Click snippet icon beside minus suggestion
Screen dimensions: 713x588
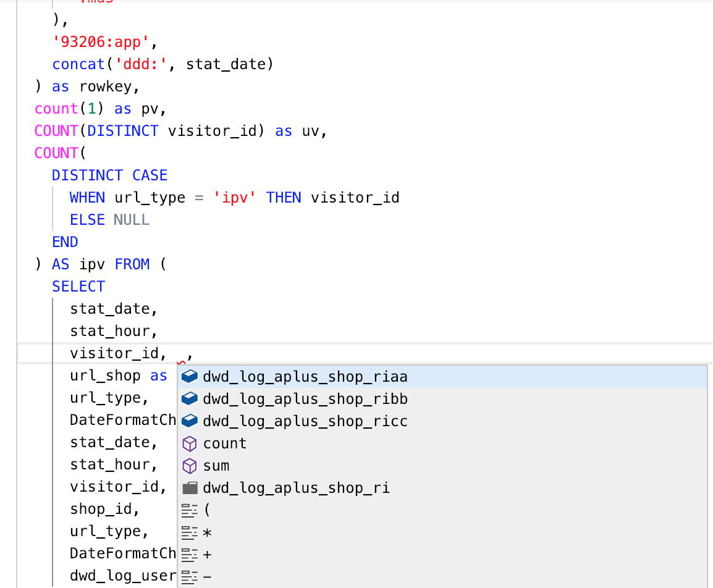(189, 577)
